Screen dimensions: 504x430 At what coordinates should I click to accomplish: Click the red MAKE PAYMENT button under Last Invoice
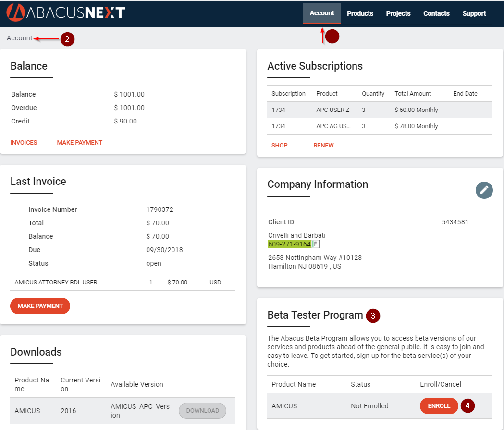(x=40, y=306)
